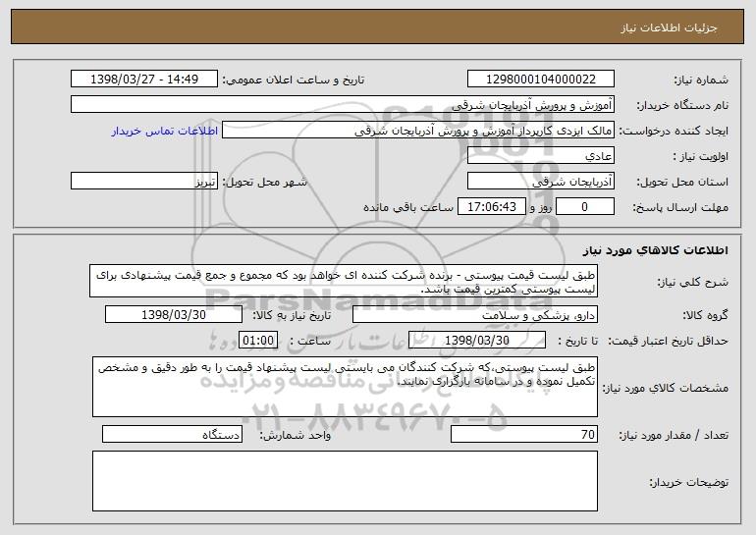Click the ساعت field showing 01:00
The height and width of the screenshot is (535, 756).
(x=258, y=341)
